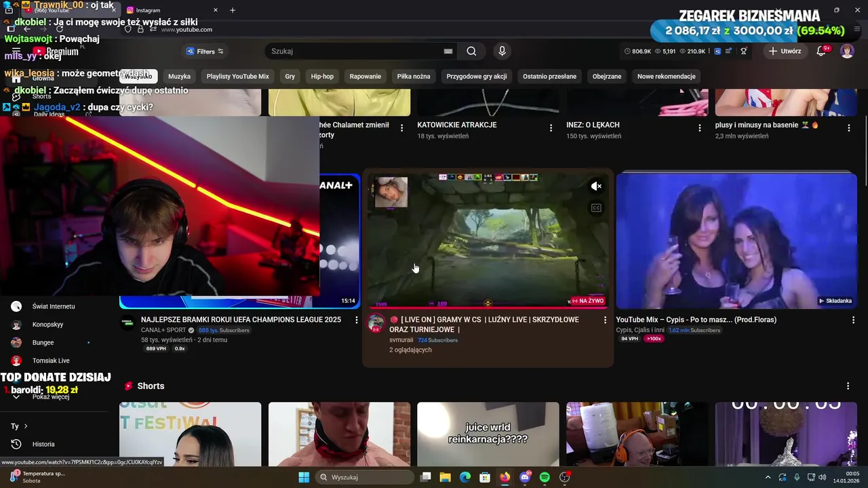
Task: Open options for Timothée Chalamet video
Action: click(x=401, y=127)
